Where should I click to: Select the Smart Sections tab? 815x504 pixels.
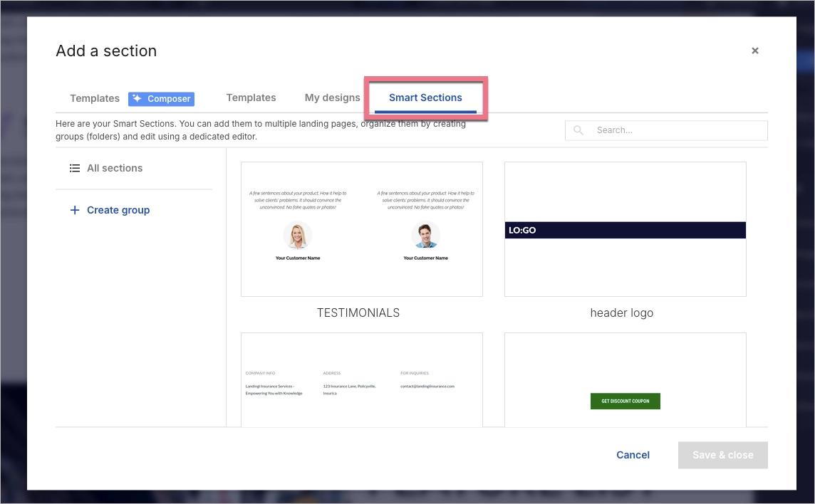(x=426, y=98)
